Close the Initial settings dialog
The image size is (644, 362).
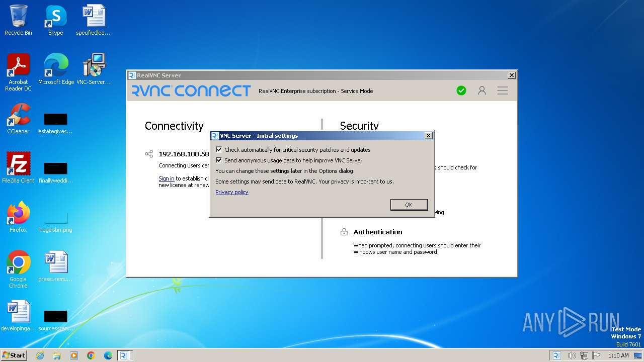pyautogui.click(x=428, y=136)
